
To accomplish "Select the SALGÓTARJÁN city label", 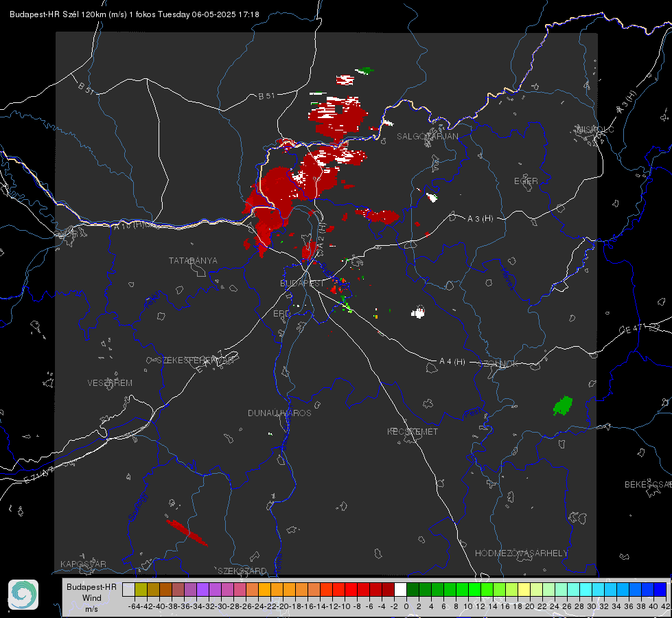I will click(x=427, y=137).
